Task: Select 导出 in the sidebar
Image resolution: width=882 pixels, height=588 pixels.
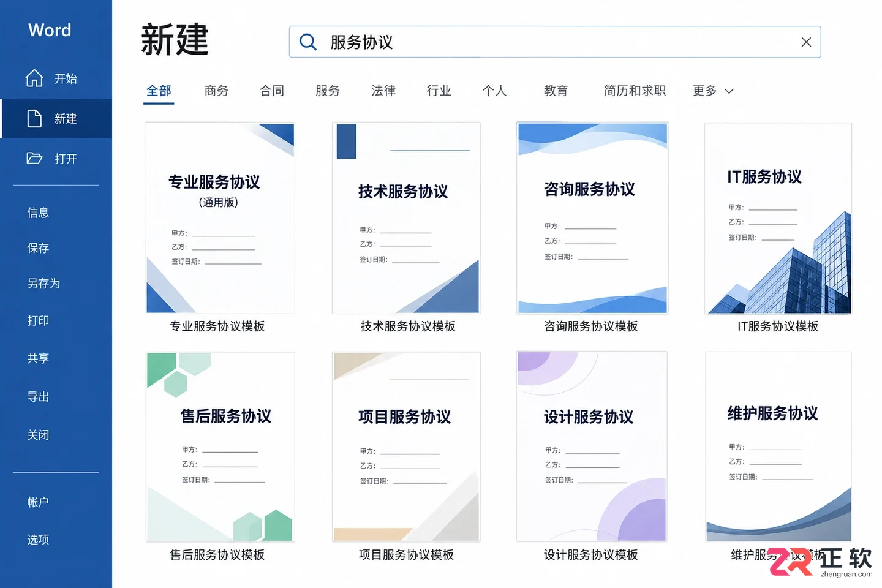Action: 38,397
